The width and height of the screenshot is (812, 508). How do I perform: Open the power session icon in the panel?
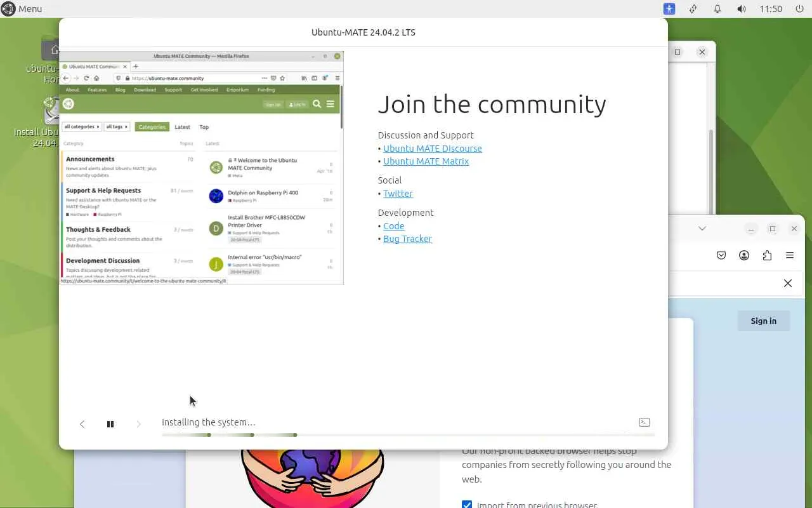click(799, 9)
